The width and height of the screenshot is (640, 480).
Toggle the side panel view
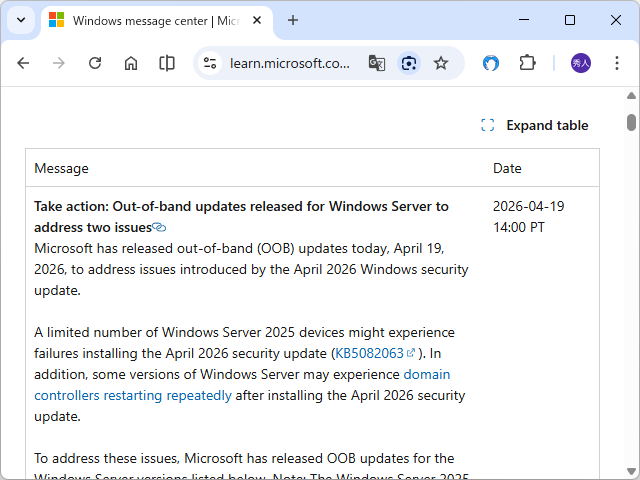click(x=167, y=63)
